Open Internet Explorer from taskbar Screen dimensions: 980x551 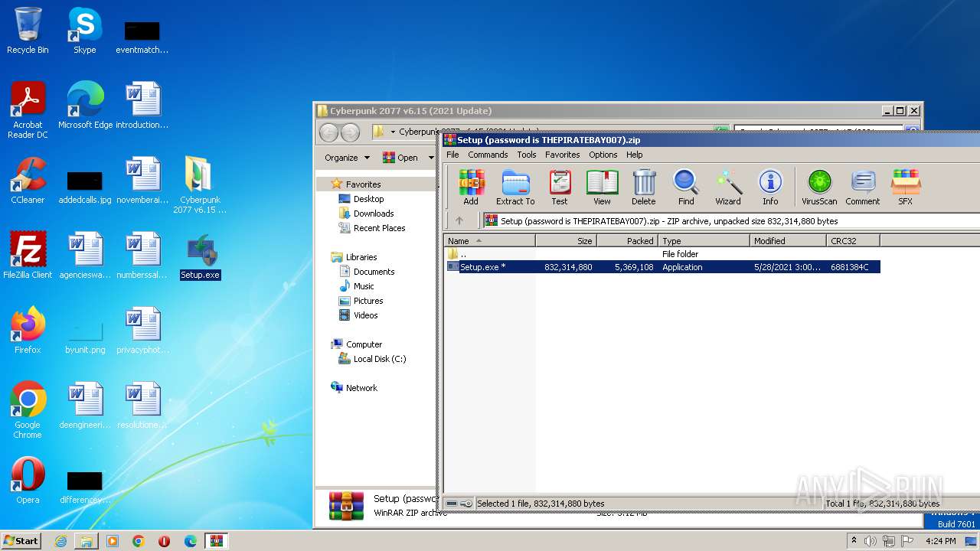point(60,541)
